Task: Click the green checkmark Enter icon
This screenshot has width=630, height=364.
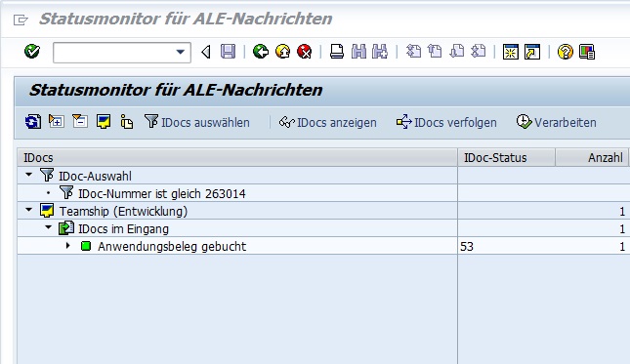Action: [x=31, y=52]
